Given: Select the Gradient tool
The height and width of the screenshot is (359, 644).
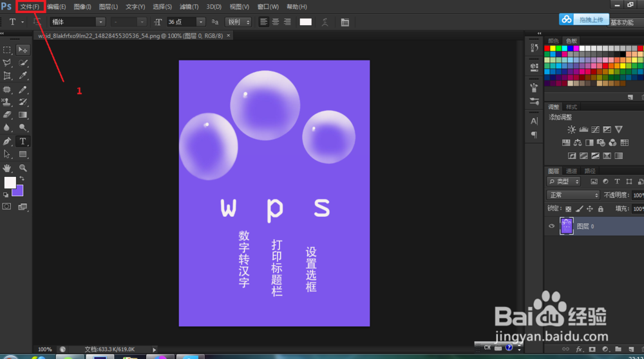Looking at the screenshot, I should pos(23,115).
